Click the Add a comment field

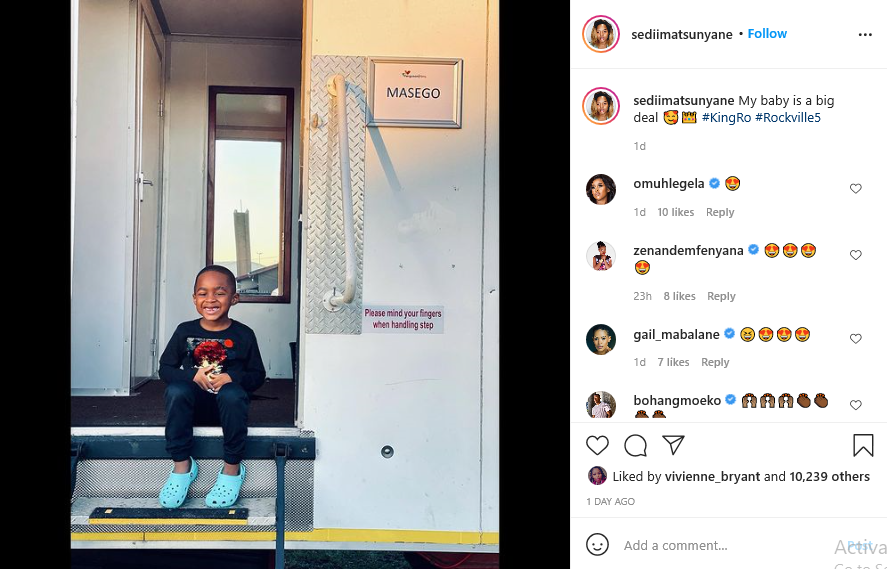[x=724, y=545]
